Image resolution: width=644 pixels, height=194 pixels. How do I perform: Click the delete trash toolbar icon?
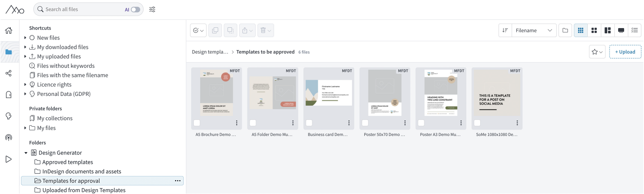point(266,30)
